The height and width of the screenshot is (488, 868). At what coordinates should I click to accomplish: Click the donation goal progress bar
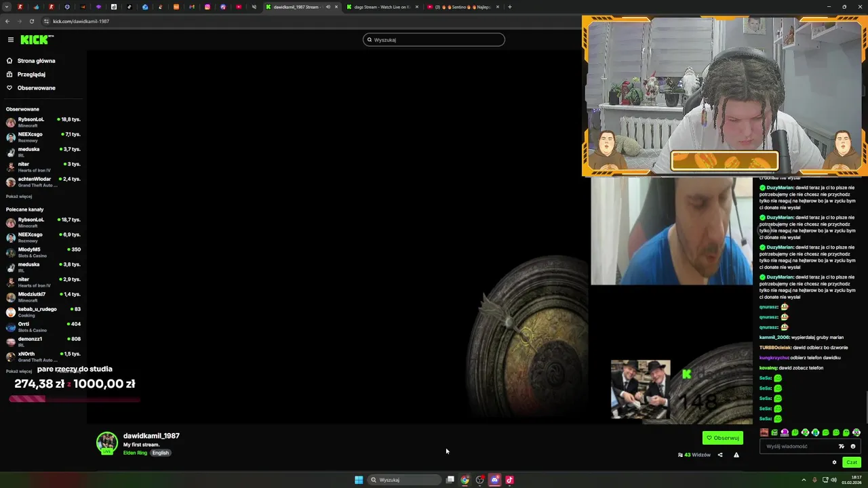click(75, 399)
